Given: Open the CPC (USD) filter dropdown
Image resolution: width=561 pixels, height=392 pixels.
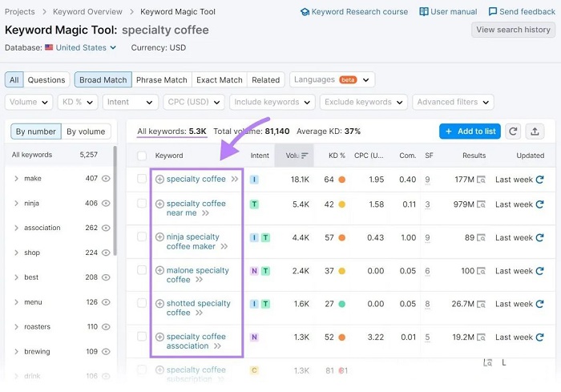Looking at the screenshot, I should (194, 102).
